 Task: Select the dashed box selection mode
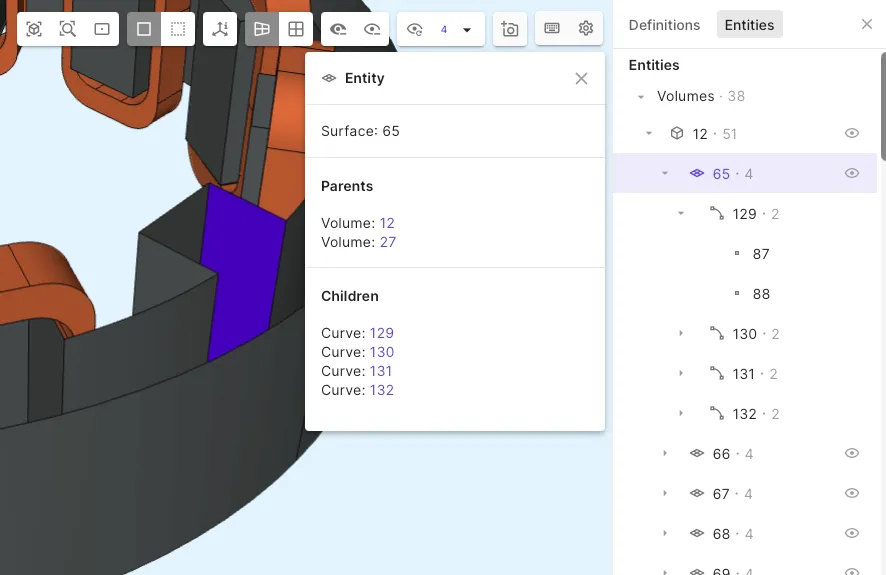[178, 29]
